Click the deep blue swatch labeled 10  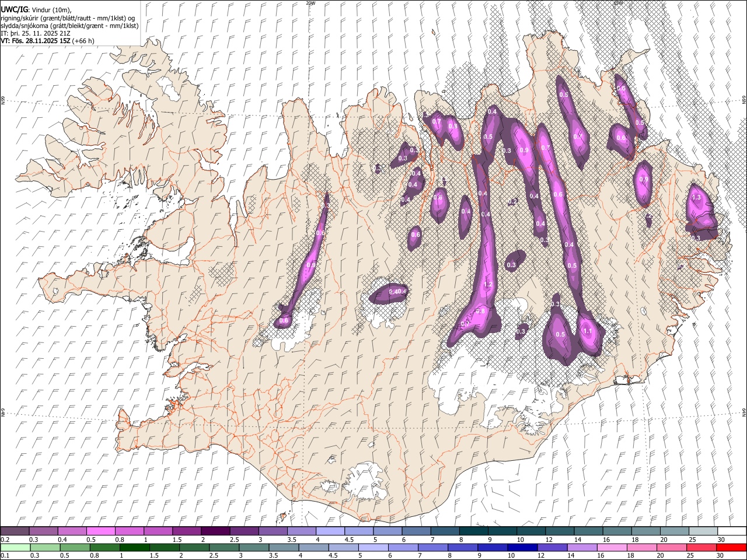click(522, 547)
